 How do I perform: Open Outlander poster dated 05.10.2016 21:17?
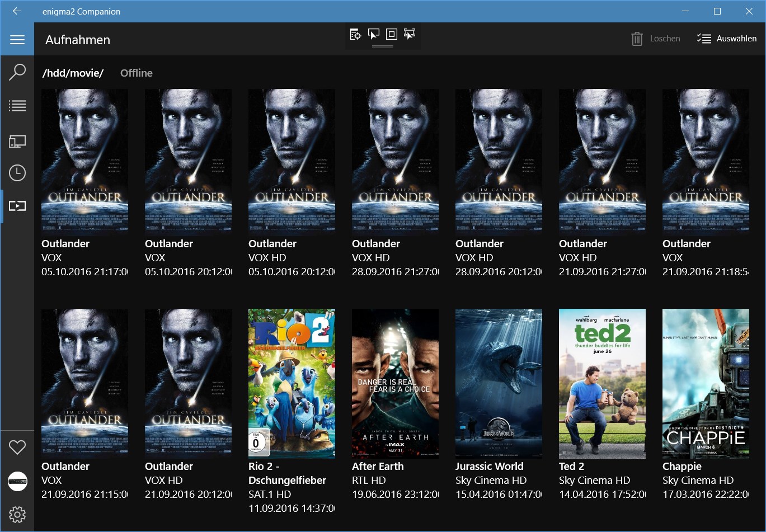(84, 162)
